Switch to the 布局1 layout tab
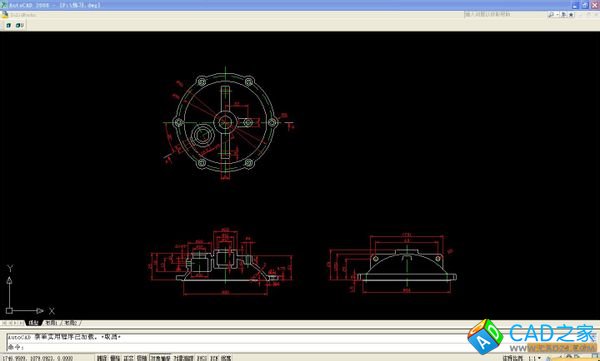Image resolution: width=600 pixels, height=361 pixels. click(51, 323)
